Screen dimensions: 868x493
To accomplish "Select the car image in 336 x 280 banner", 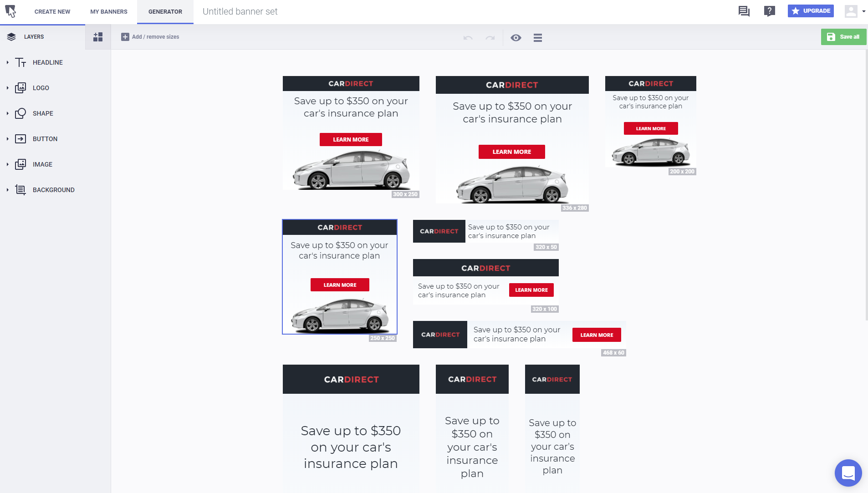I will pyautogui.click(x=513, y=184).
